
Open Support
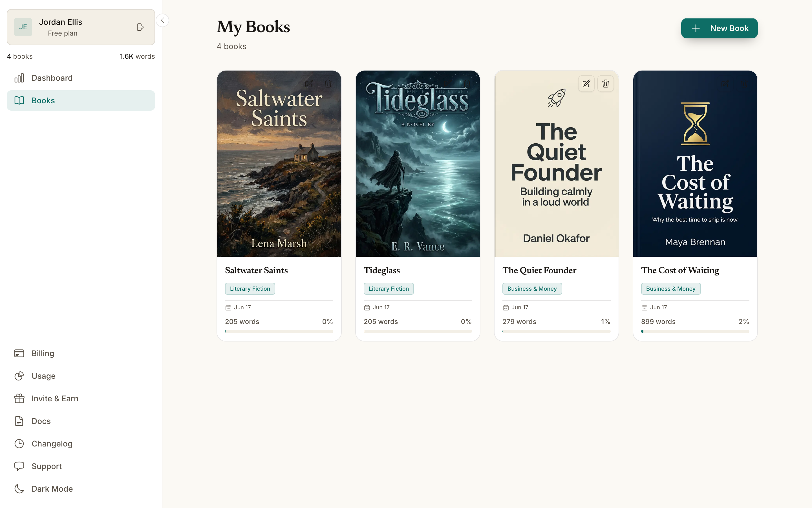pyautogui.click(x=81, y=466)
